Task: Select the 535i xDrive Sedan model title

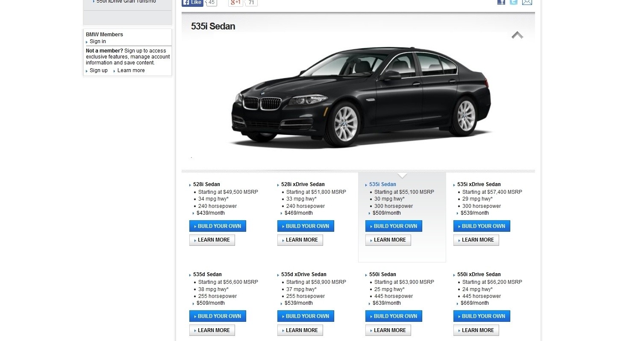Action: coord(479,184)
